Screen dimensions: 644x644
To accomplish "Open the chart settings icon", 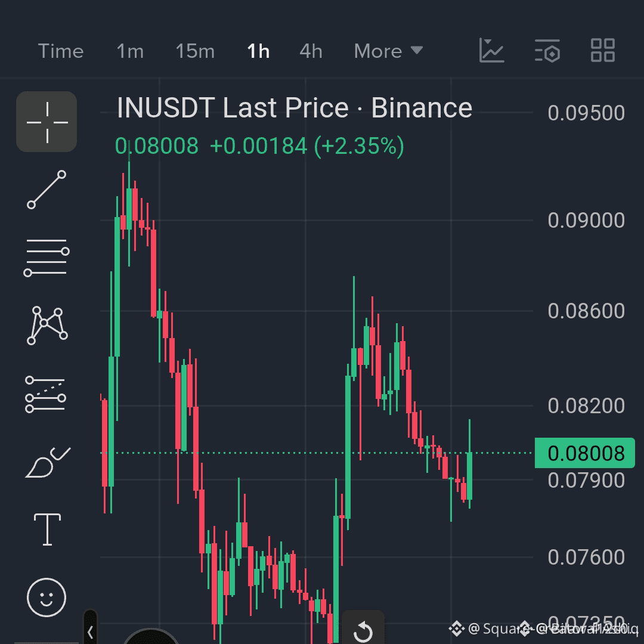I will point(547,51).
